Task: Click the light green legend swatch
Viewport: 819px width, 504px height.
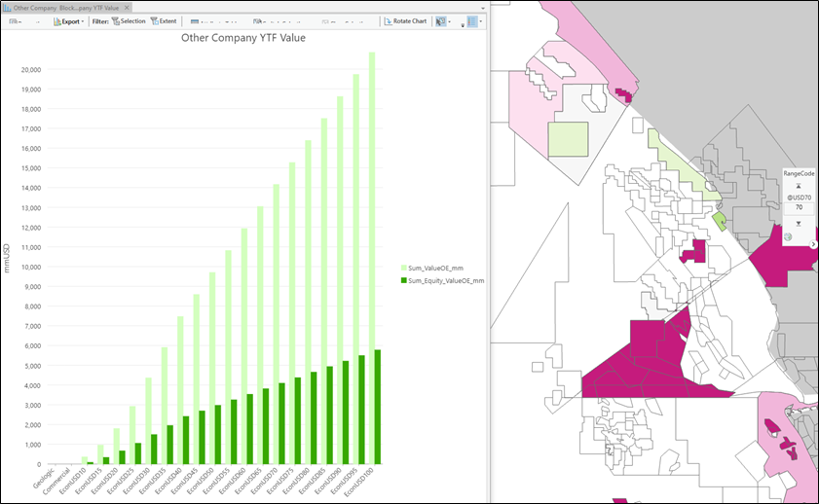Action: coord(403,268)
